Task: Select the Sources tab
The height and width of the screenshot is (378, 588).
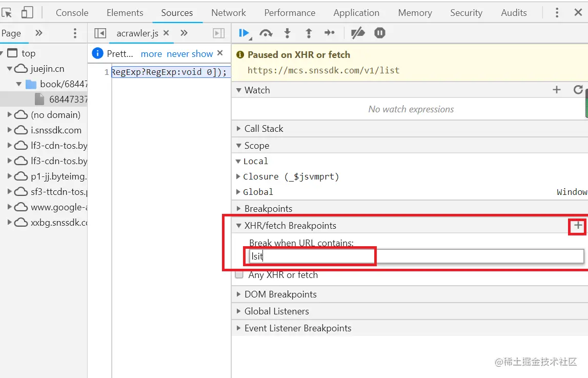Action: [177, 13]
